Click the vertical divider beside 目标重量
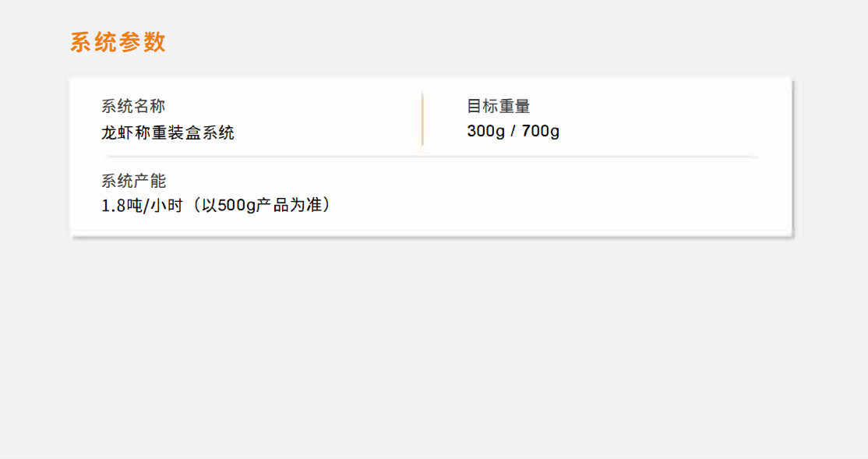This screenshot has width=868, height=459. 422,118
